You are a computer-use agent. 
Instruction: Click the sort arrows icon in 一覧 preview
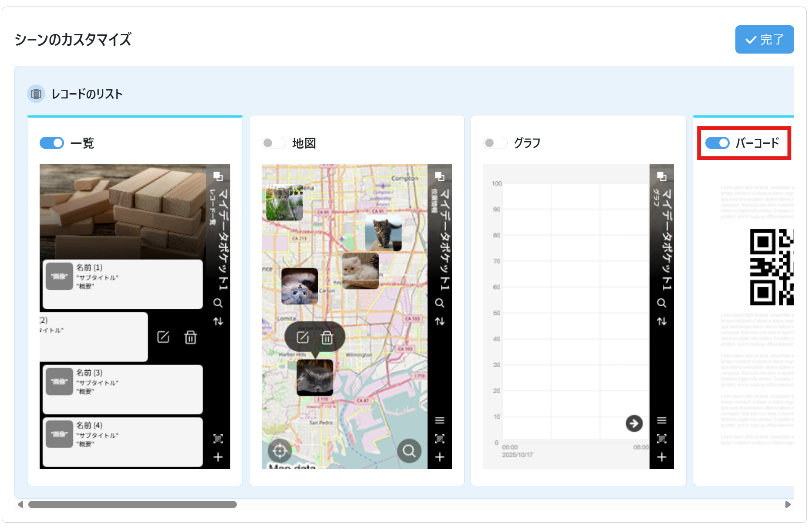click(218, 322)
